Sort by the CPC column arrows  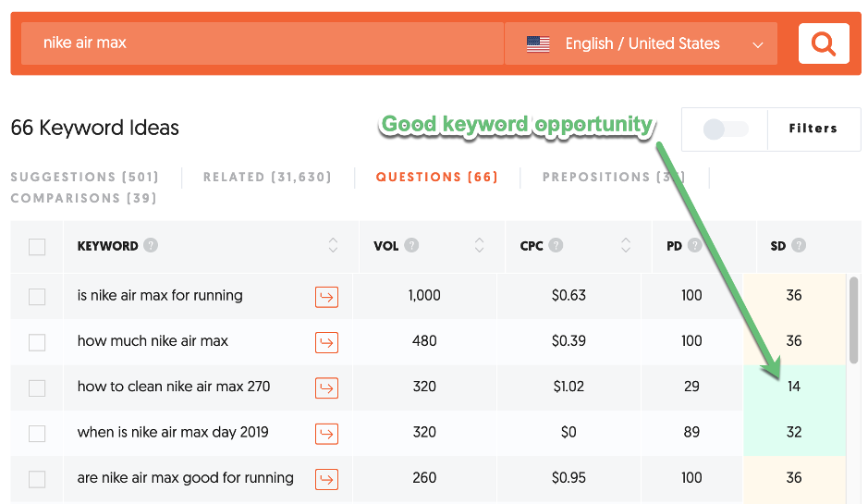click(x=626, y=245)
